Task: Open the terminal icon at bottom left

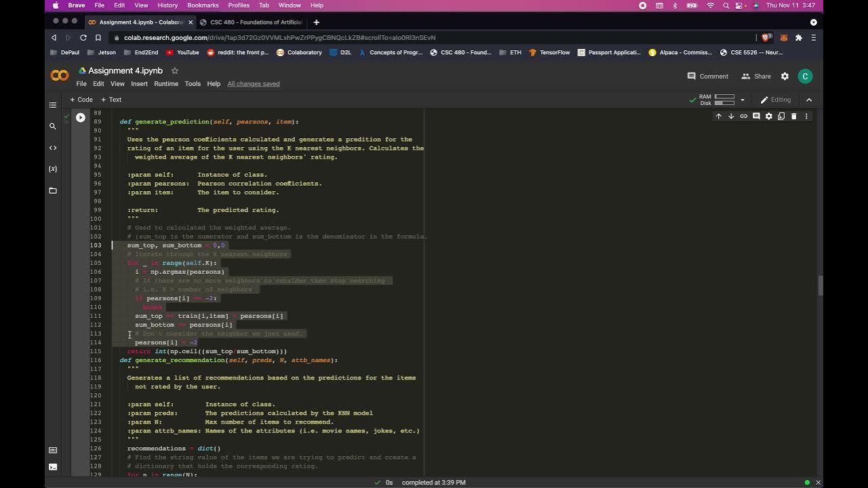Action: (53, 467)
